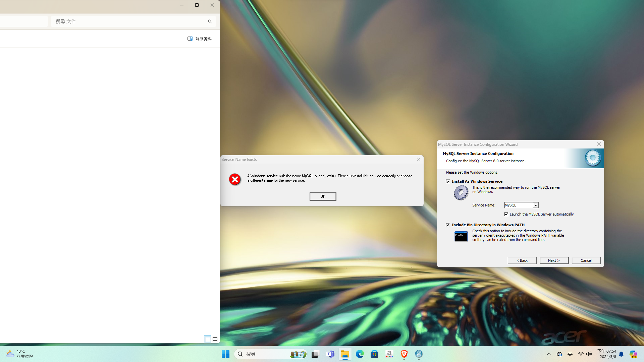Cancel the MySQL configuration wizard
This screenshot has width=644, height=362.
(x=586, y=260)
